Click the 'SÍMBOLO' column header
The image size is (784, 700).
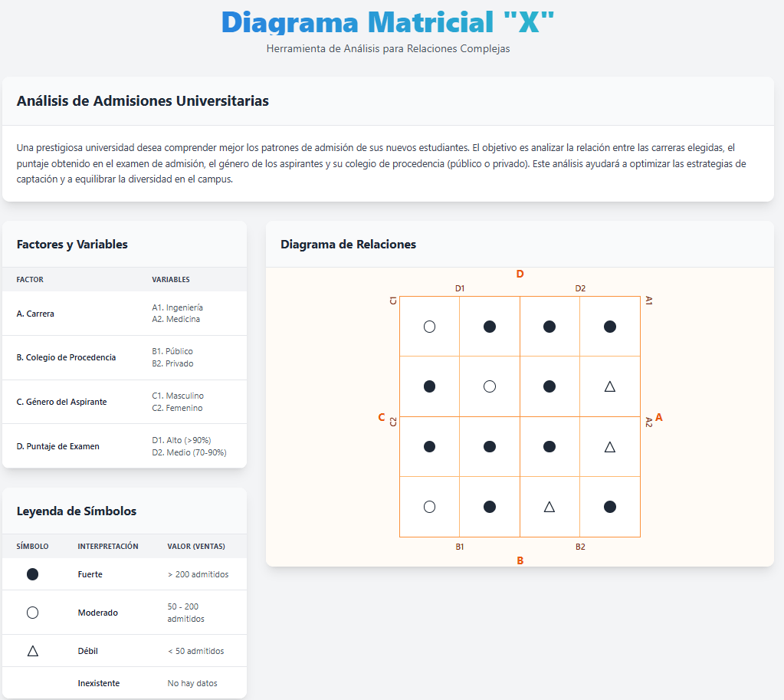click(32, 547)
